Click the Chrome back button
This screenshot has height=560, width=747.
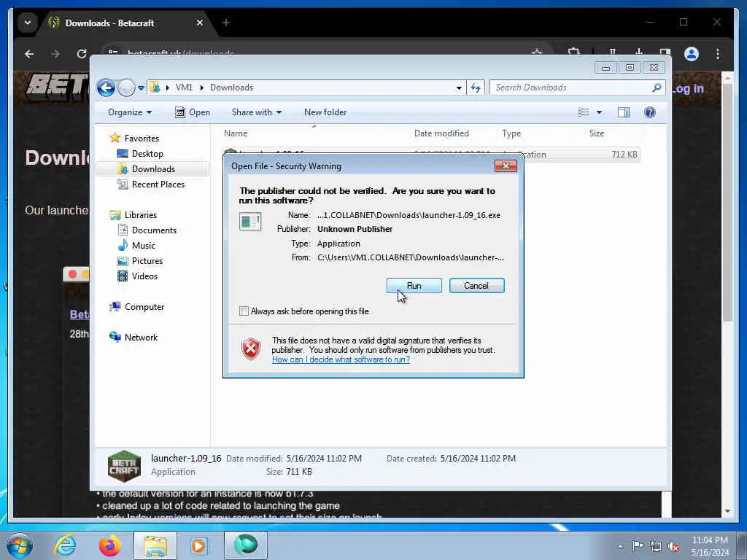[x=29, y=54]
